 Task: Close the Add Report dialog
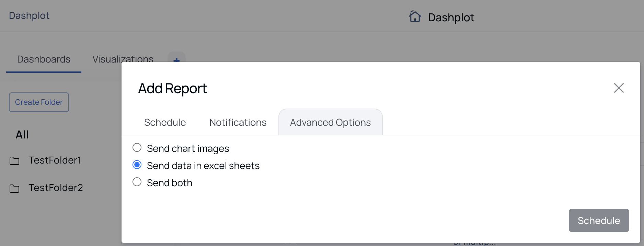[619, 88]
